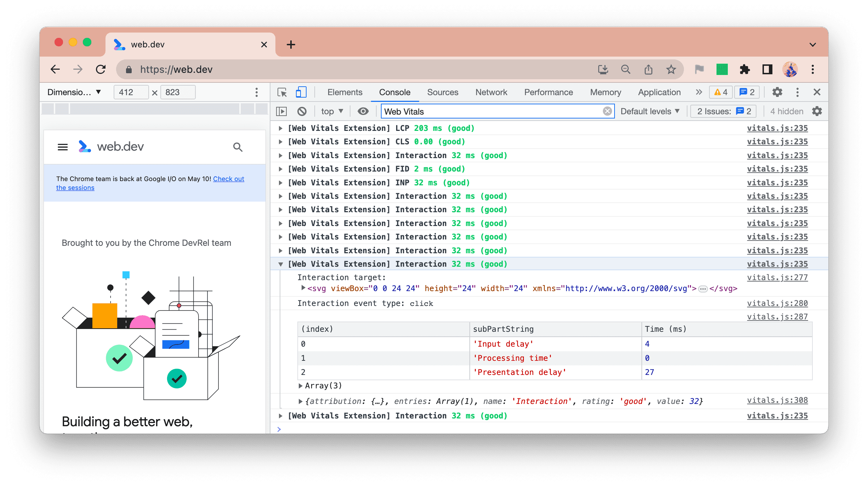
Task: Toggle page search icon in toolbar
Action: pos(237,146)
